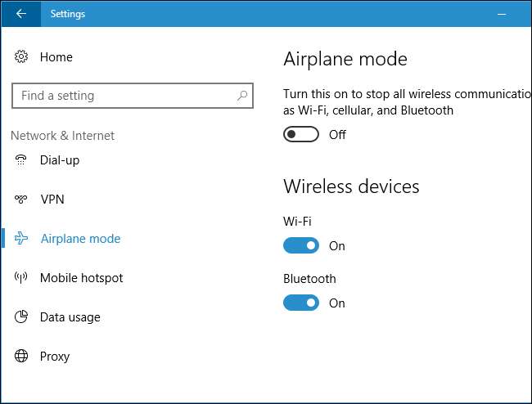Click the Home gear icon
532x404 pixels.
[21, 57]
